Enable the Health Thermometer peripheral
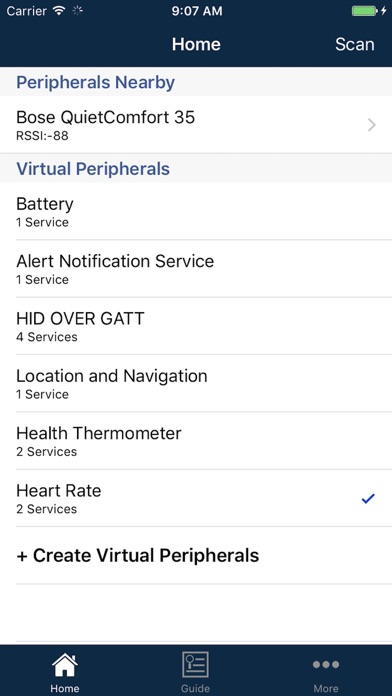The width and height of the screenshot is (392, 696). pyautogui.click(x=196, y=440)
